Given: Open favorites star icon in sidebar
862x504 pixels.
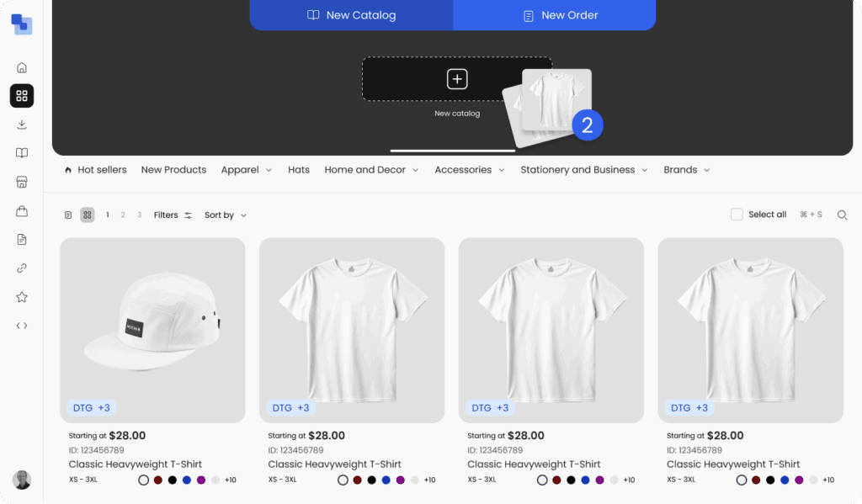Looking at the screenshot, I should (x=22, y=297).
